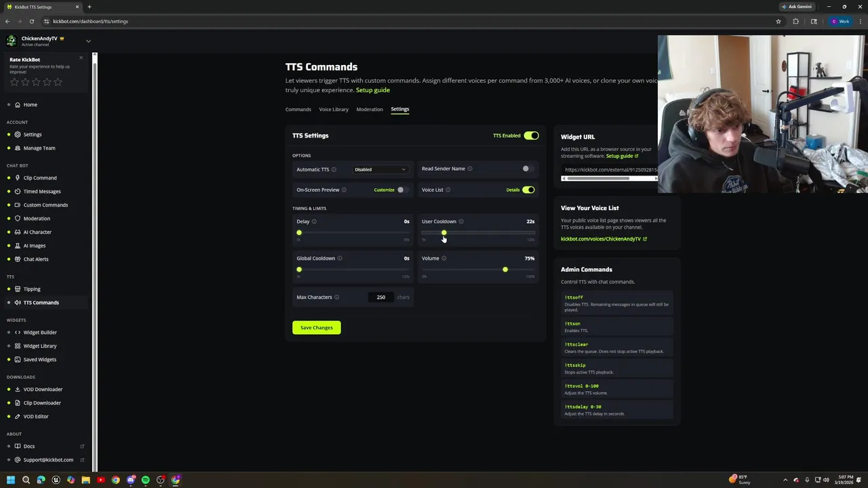Open Windows Start menu
Screen dimensions: 868x488
coord(11,480)
